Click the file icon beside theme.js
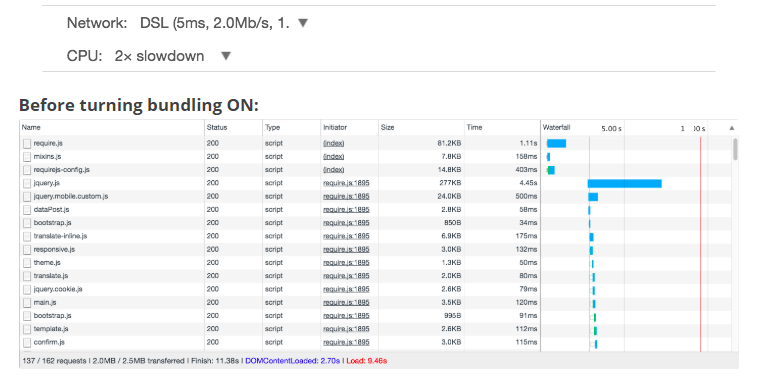 (x=27, y=262)
